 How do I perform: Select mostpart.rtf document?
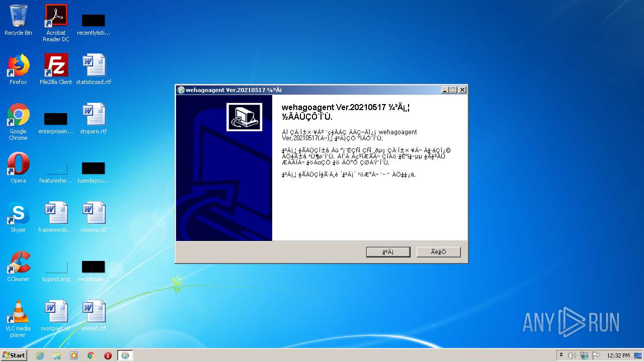pyautogui.click(x=56, y=316)
